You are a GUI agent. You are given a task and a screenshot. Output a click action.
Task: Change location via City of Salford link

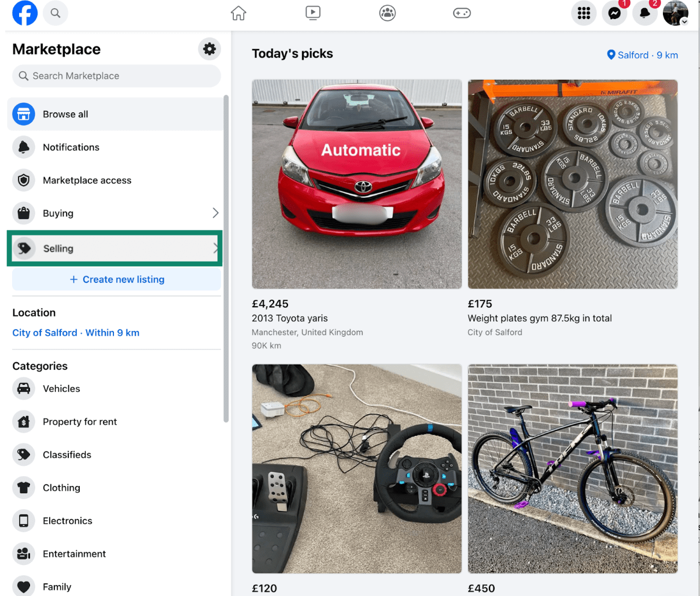point(46,332)
